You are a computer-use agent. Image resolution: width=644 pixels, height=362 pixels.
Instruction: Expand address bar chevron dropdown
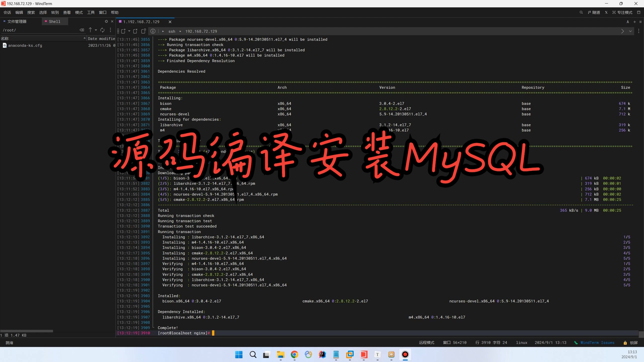coord(630,31)
